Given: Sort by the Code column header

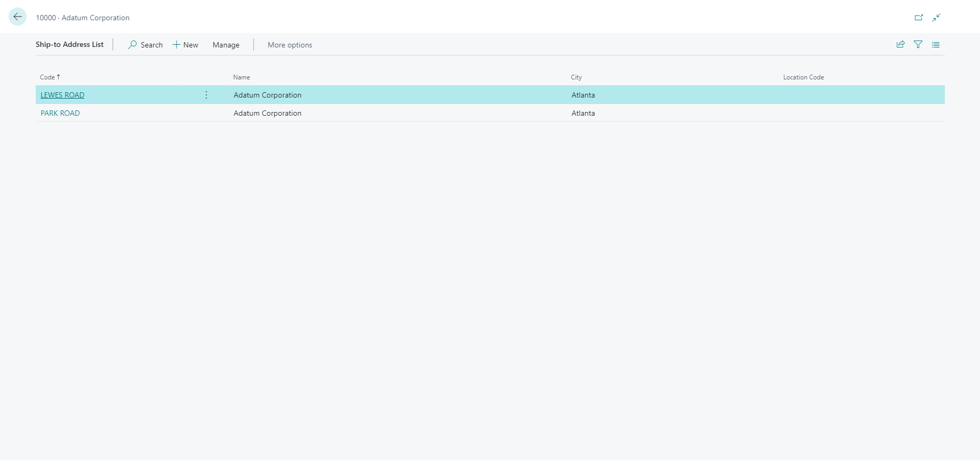Looking at the screenshot, I should (x=50, y=77).
